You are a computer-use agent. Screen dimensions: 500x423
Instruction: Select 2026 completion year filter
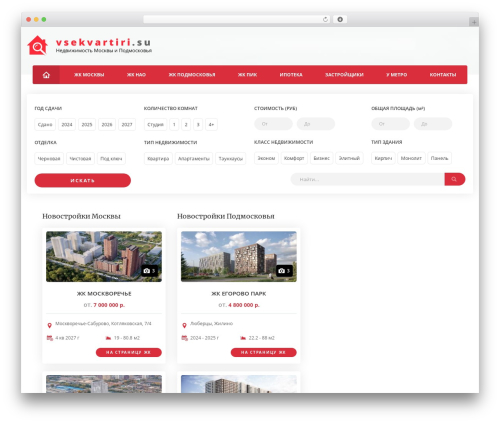click(107, 124)
